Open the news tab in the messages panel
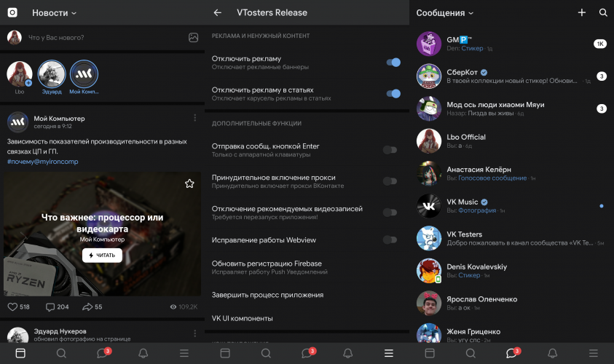Screen dimensions: 614x364 pyautogui.click(x=430, y=353)
